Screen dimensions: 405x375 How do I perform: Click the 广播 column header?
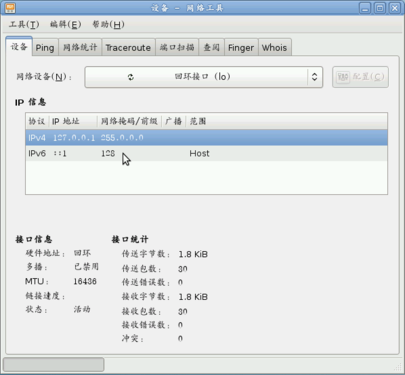[174, 121]
